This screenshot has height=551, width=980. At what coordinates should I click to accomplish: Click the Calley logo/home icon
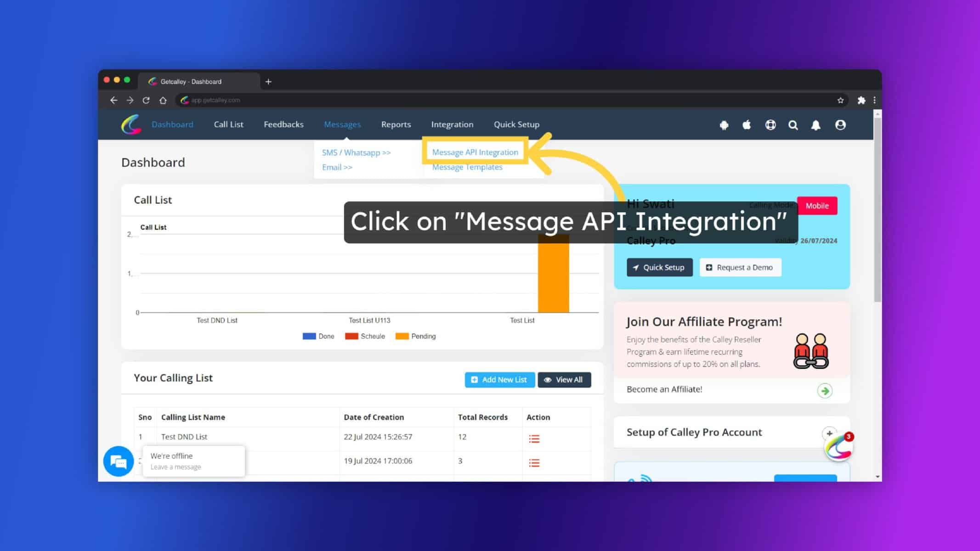(x=131, y=124)
